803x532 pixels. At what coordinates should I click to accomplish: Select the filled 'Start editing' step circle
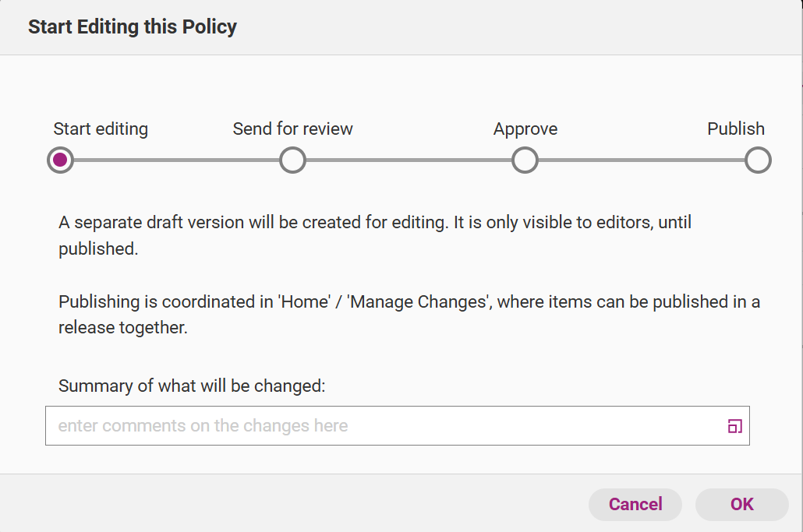(x=60, y=160)
